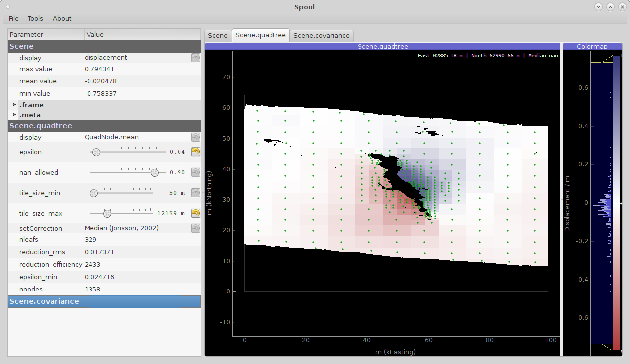
Task: Click the nan_allowed slider handle
Action: [x=155, y=173]
